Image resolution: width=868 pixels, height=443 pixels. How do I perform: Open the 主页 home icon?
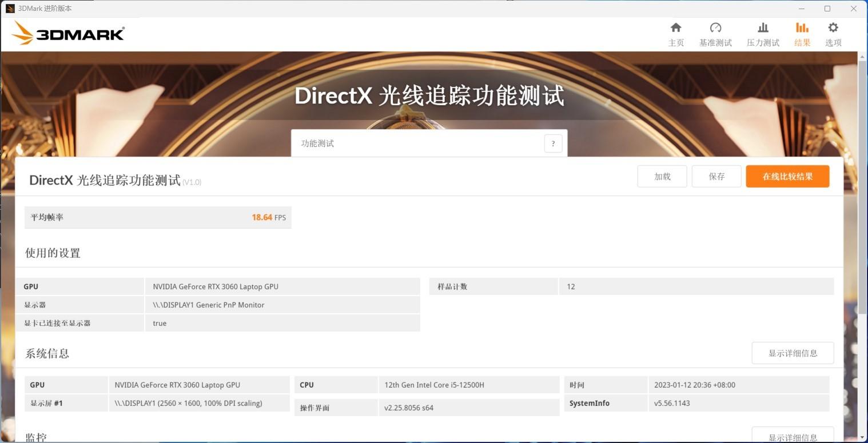coord(676,28)
